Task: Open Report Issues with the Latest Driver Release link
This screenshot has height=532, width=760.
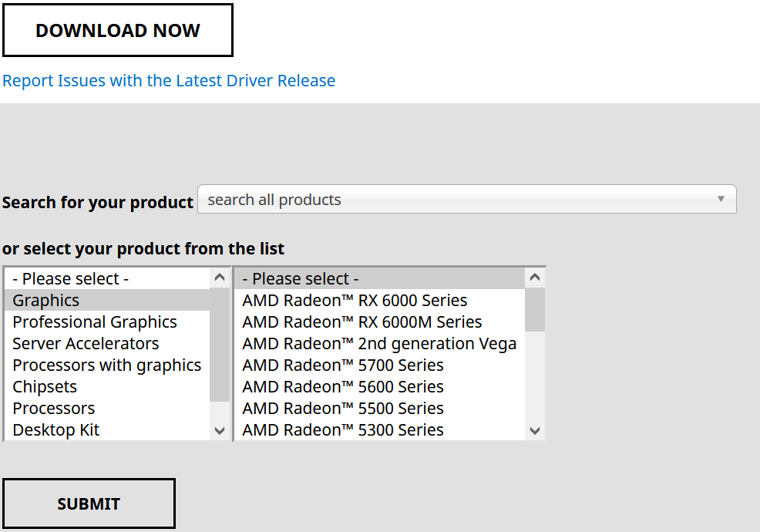Action: (x=169, y=81)
